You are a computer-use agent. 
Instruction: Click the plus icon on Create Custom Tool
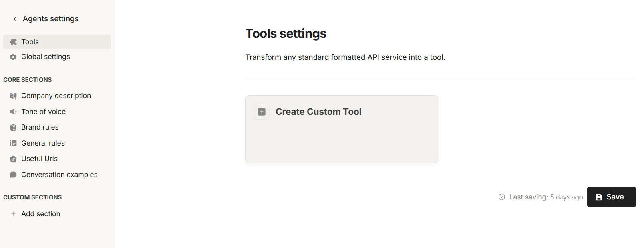click(x=262, y=112)
